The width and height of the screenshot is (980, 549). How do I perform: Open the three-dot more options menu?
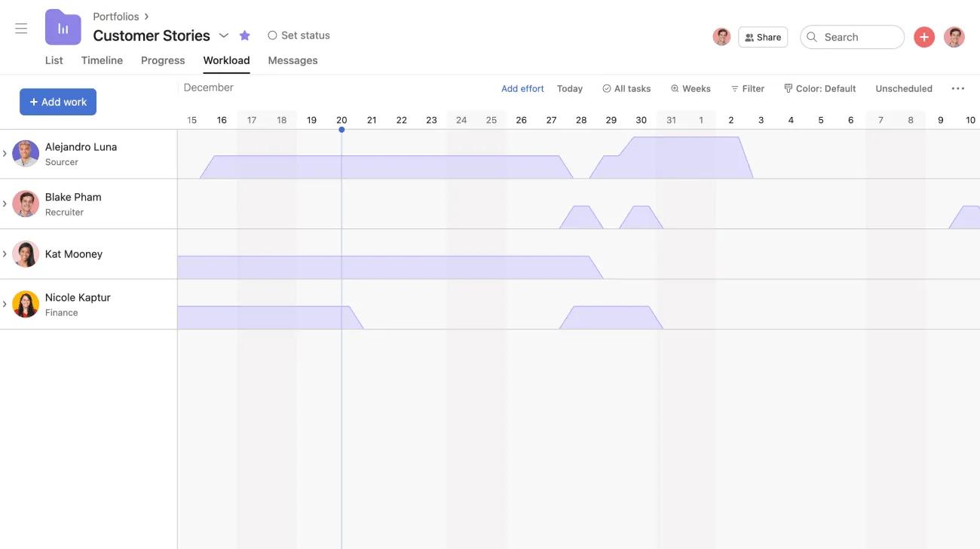tap(957, 88)
